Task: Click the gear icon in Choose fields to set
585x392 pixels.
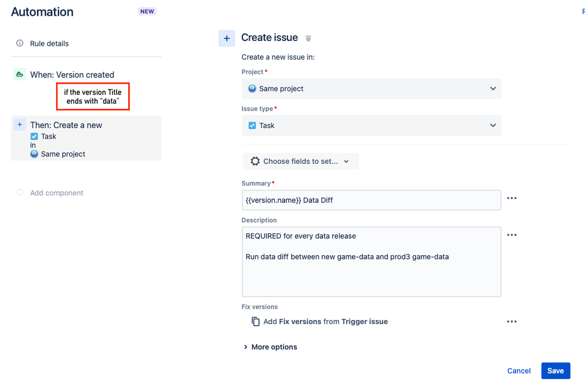Action: 255,161
